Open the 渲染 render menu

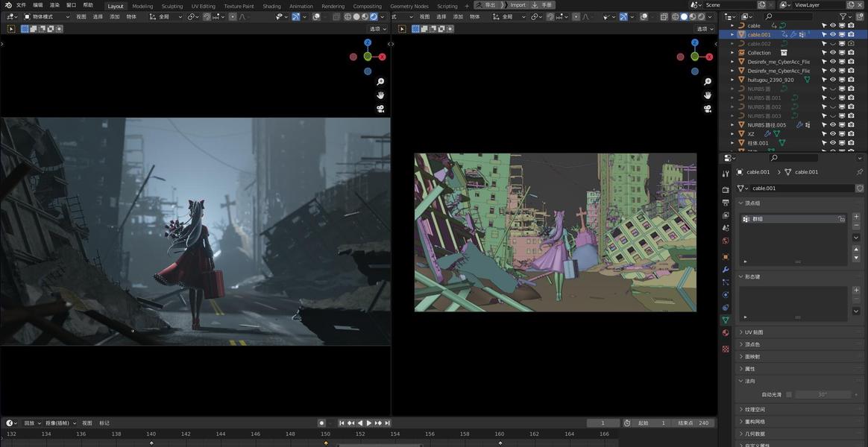tap(54, 5)
